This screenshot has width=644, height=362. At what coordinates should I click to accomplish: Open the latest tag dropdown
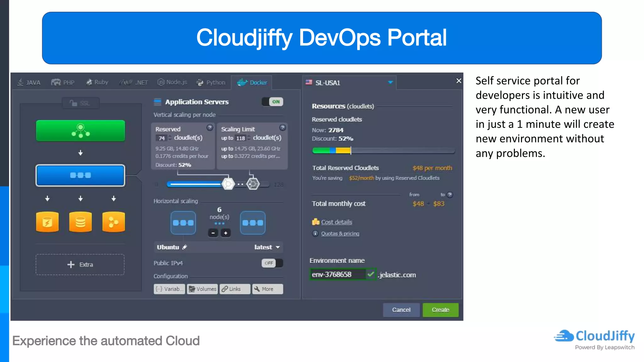pos(267,247)
